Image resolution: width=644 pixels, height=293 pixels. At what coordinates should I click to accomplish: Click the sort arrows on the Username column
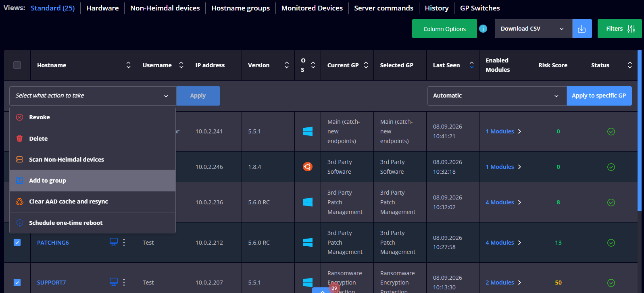pyautogui.click(x=181, y=65)
